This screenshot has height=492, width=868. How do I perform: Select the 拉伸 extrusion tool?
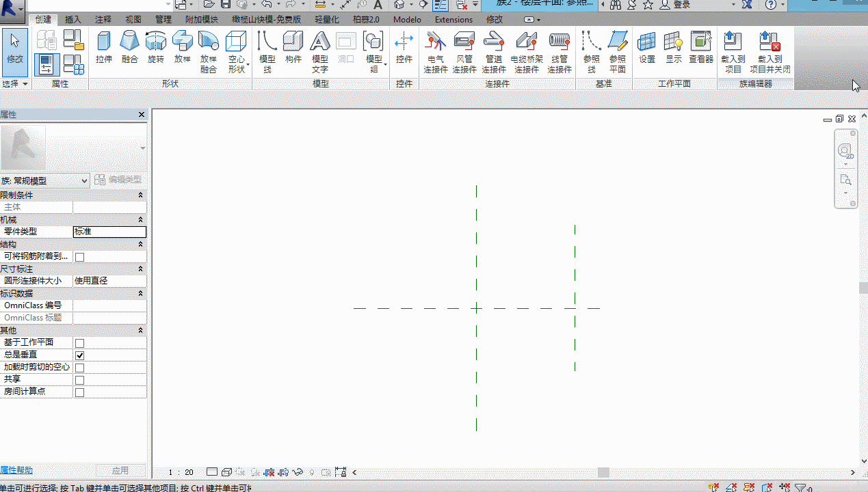point(104,47)
